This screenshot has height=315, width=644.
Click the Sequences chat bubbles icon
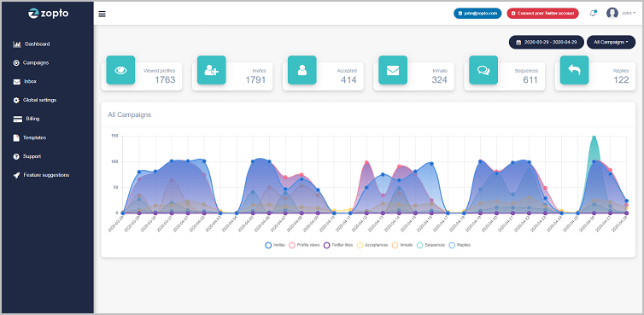click(483, 70)
